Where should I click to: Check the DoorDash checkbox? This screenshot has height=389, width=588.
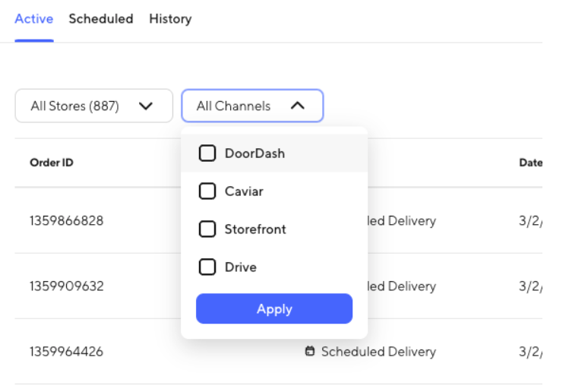(207, 153)
